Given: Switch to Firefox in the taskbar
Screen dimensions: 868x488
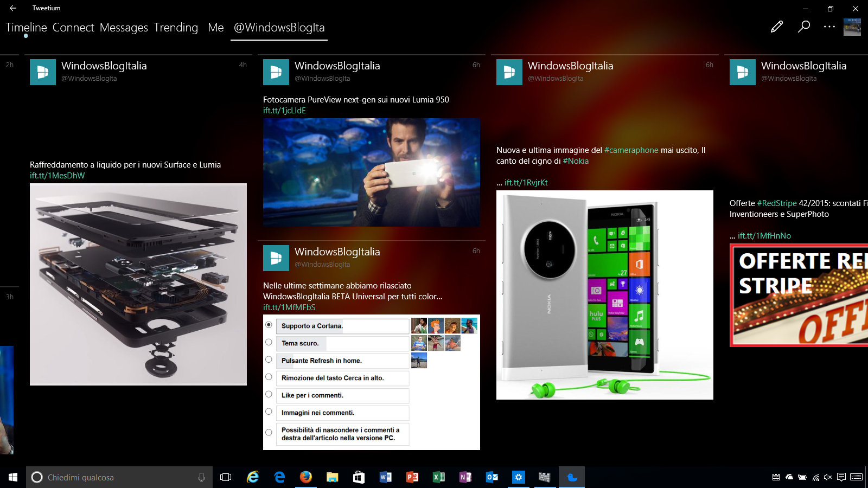Looking at the screenshot, I should coord(306,477).
